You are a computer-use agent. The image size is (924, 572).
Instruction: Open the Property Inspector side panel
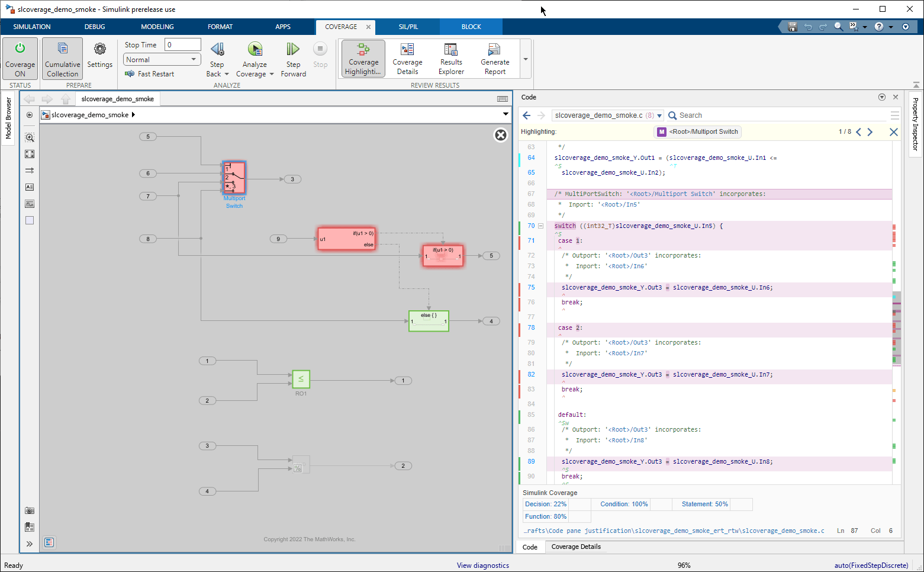(916, 123)
